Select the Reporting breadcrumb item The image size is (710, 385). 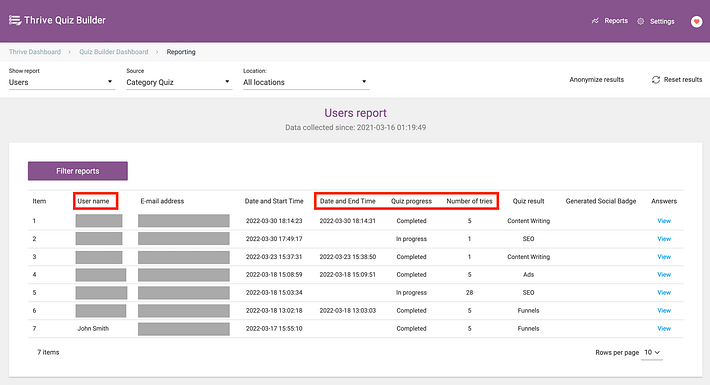click(x=181, y=52)
